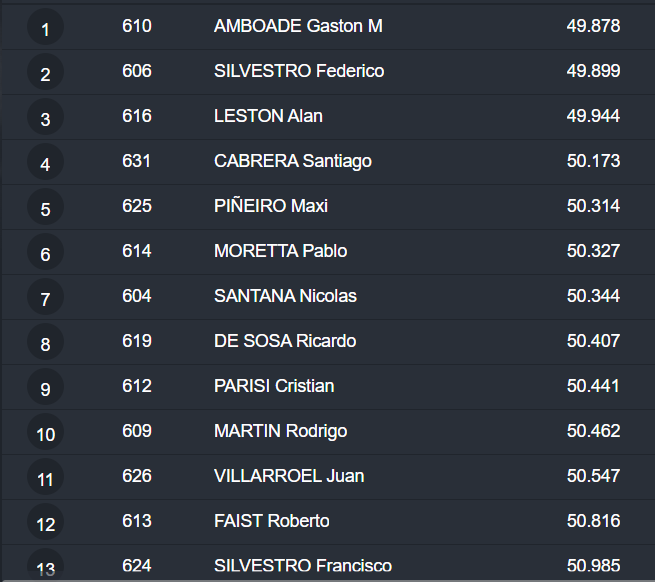Open driver AMBOADE Gaston M
Viewport: 655px width, 582px height.
pos(298,26)
